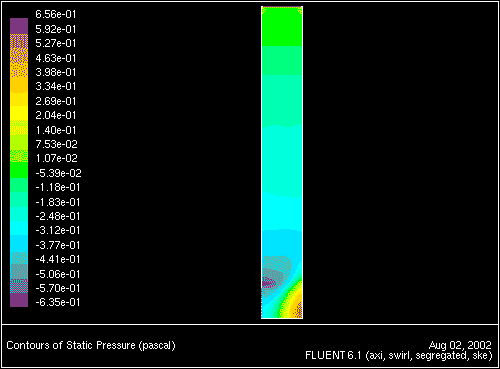
Task: Select the -1.83e-01 legend label
Action: (x=58, y=202)
